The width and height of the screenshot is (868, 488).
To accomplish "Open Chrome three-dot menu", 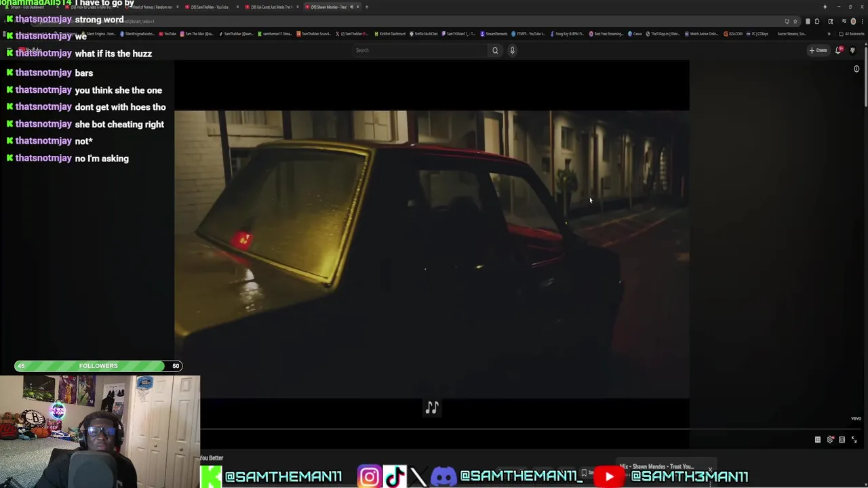I will (x=862, y=21).
